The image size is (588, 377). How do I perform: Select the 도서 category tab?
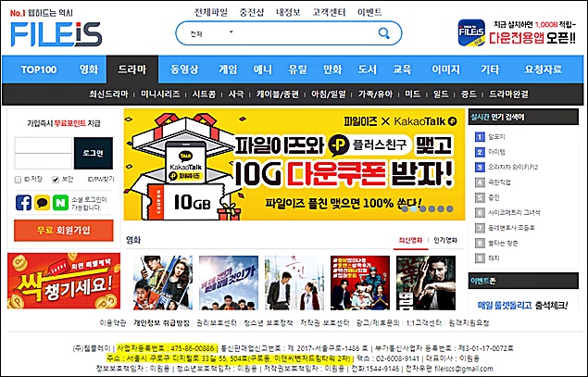367,69
